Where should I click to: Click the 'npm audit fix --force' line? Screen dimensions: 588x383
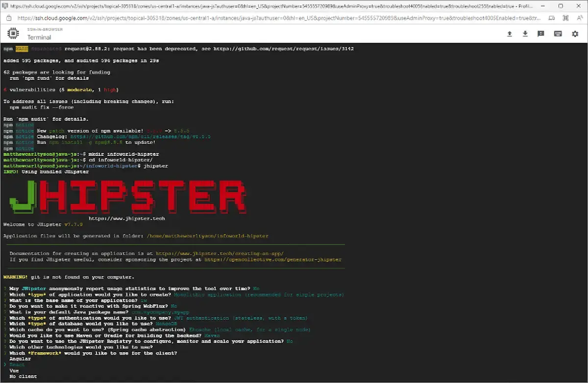click(x=42, y=107)
